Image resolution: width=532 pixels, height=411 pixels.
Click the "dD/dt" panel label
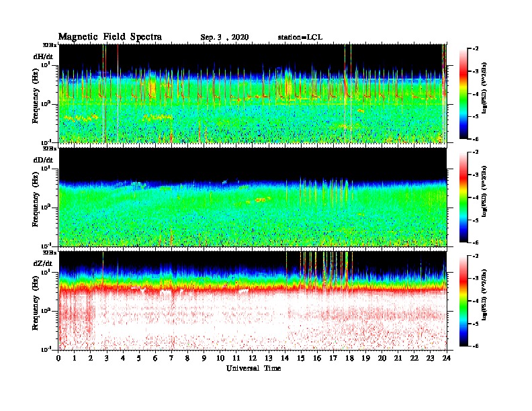(x=43, y=160)
